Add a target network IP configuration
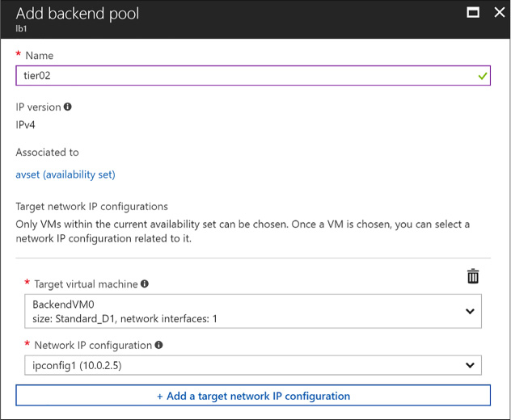 click(253, 396)
